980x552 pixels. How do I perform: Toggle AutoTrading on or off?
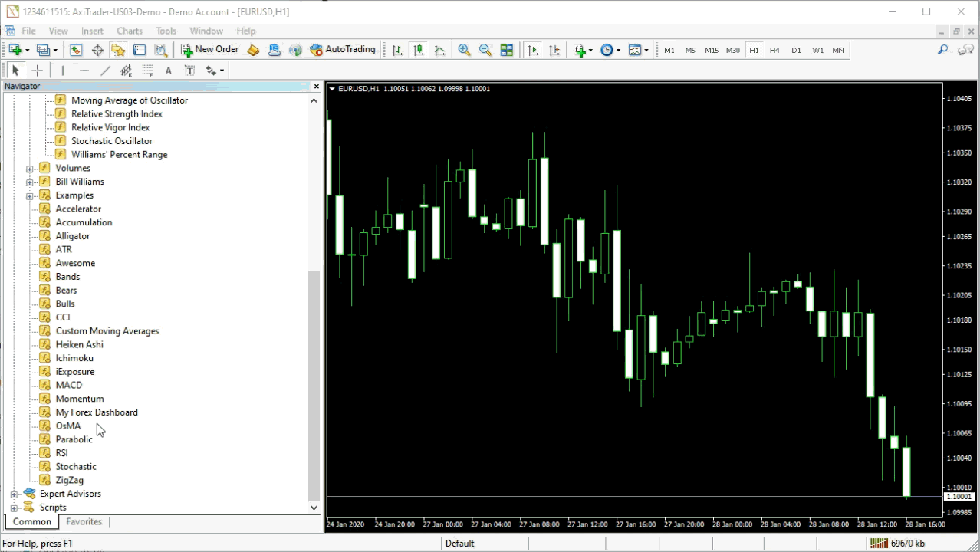[x=343, y=50]
